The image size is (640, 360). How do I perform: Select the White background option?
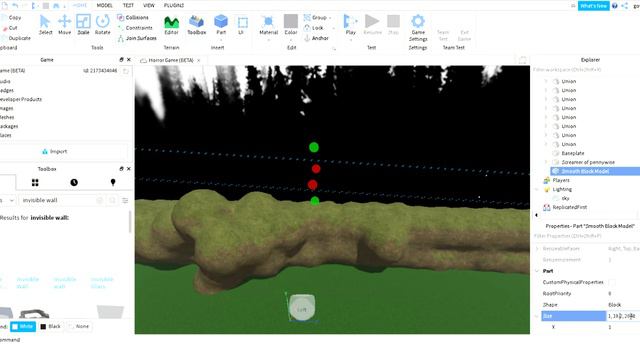23,327
